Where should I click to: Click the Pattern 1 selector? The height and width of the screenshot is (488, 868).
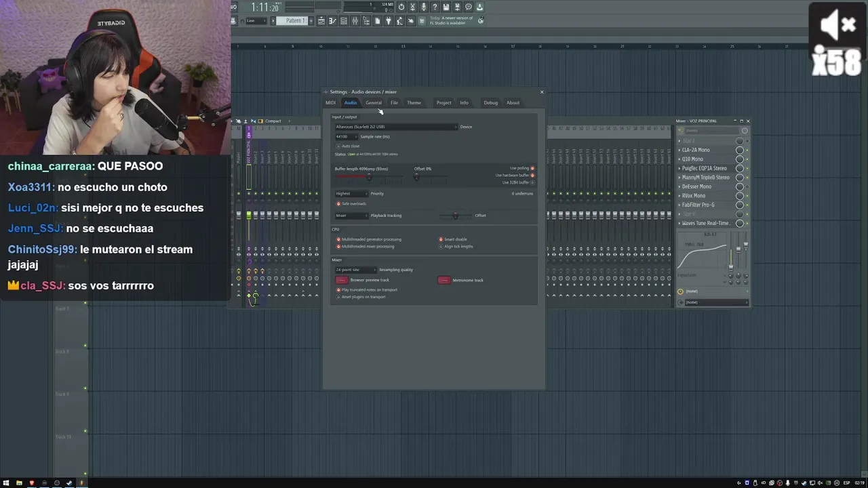292,21
